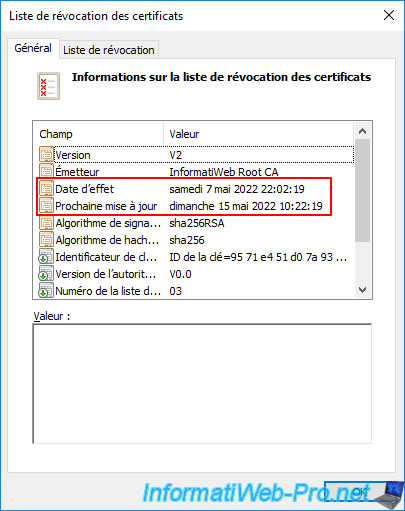Click the Version de l'autorité icon
The height and width of the screenshot is (511, 405).
pyautogui.click(x=46, y=274)
